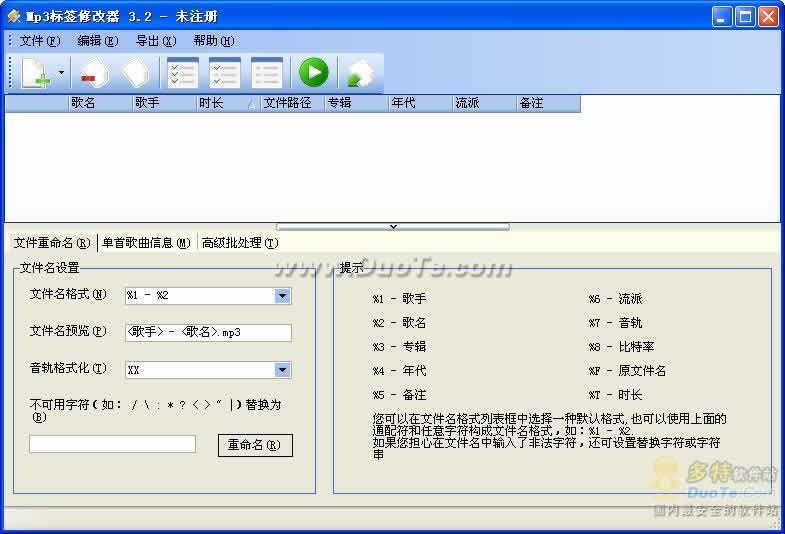Click the application icon in the title bar
Screen dimensions: 785x534
pyautogui.click(x=14, y=16)
